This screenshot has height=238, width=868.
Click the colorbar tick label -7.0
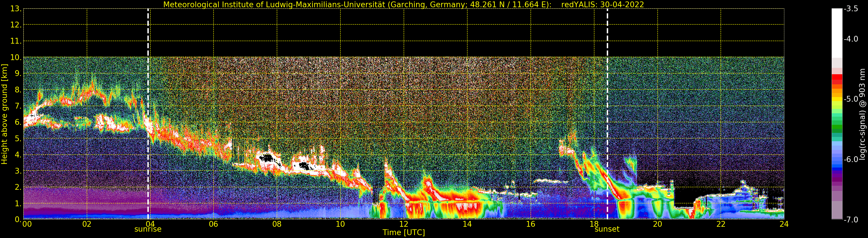click(x=851, y=220)
